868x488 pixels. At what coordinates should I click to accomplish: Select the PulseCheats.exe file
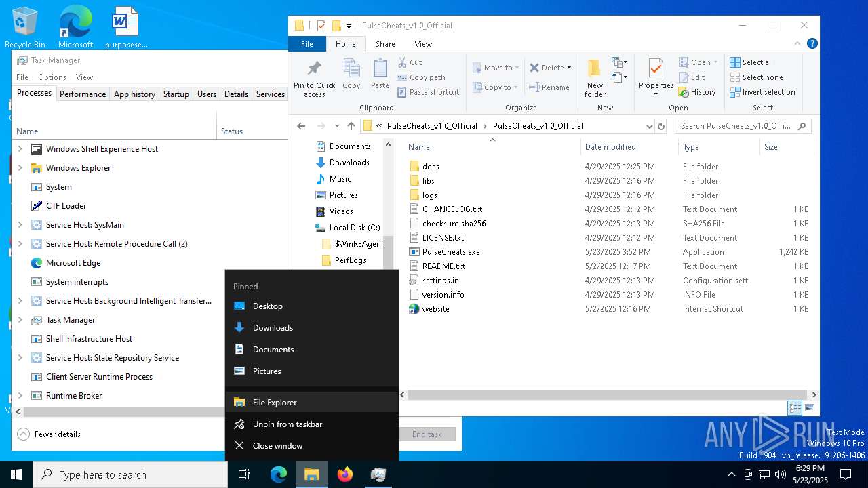coord(451,252)
